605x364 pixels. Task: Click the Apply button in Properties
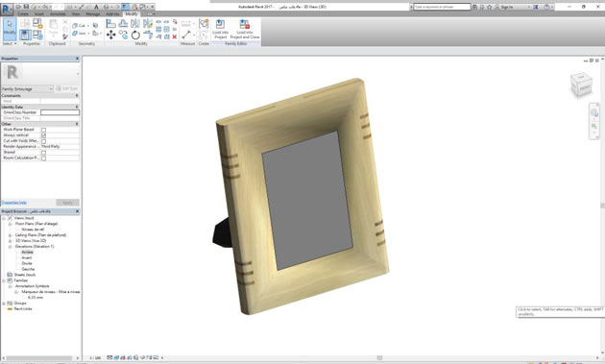click(x=67, y=203)
